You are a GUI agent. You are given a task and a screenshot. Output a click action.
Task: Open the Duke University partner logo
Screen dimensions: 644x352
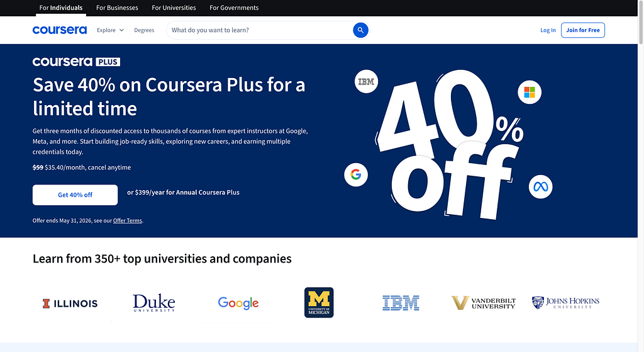tap(154, 303)
